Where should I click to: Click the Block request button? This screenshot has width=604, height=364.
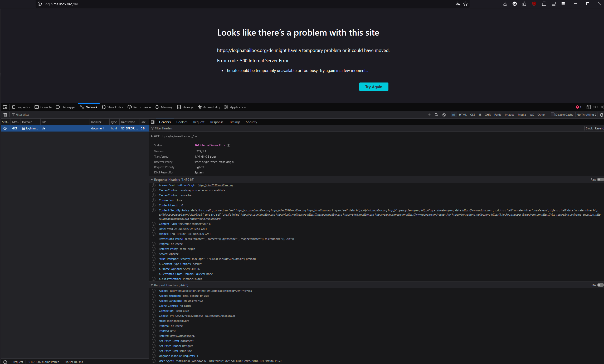(x=589, y=128)
